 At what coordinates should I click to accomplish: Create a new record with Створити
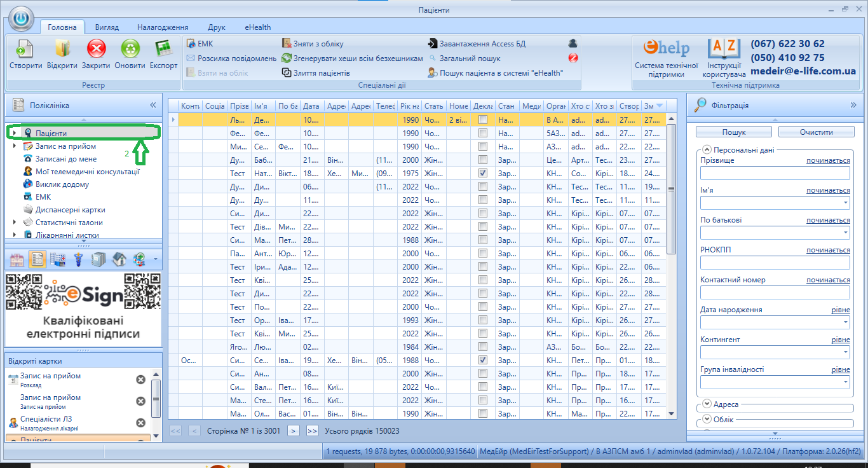point(25,55)
